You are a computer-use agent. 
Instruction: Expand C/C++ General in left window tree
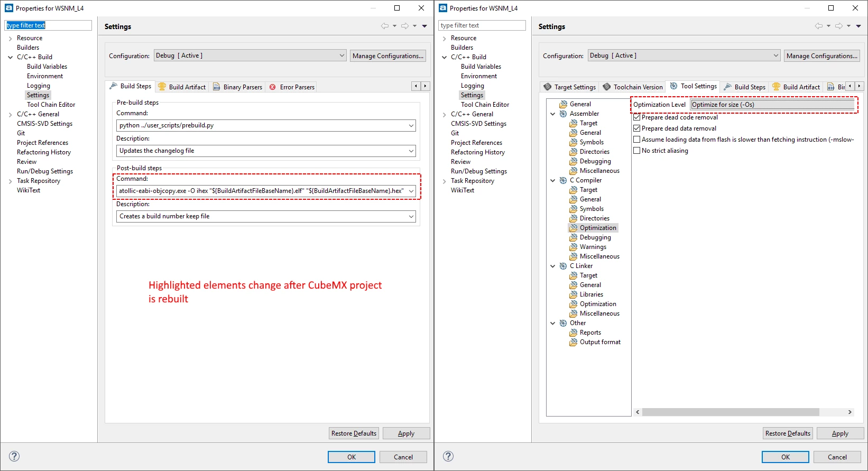coord(10,114)
